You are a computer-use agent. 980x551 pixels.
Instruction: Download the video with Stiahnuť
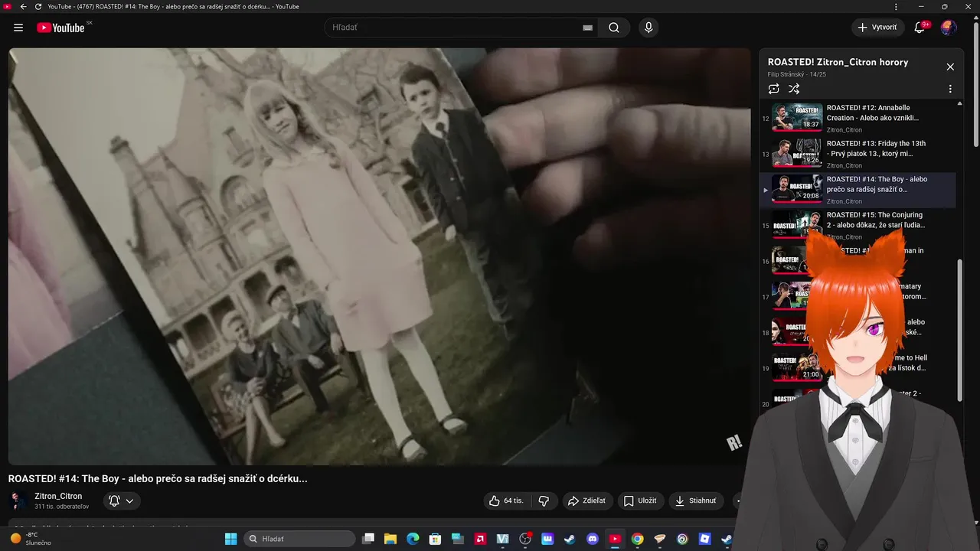click(x=696, y=501)
